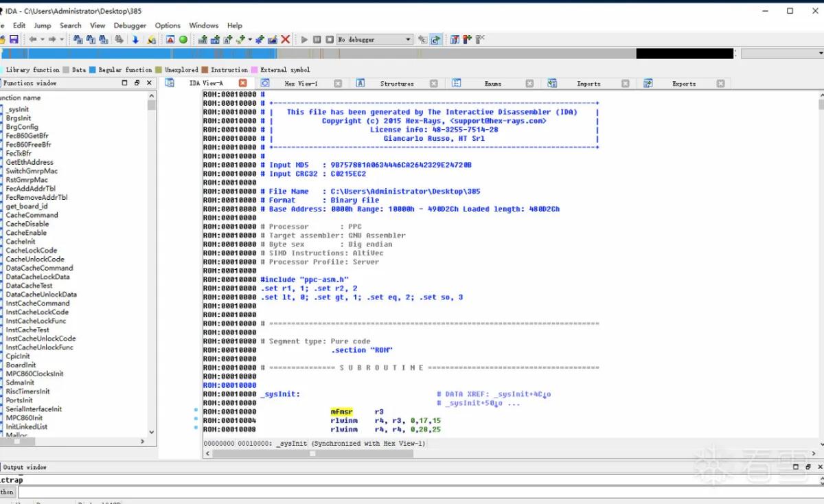Click the Functions window vertical scrollbar
The image size is (824, 504).
click(152, 268)
